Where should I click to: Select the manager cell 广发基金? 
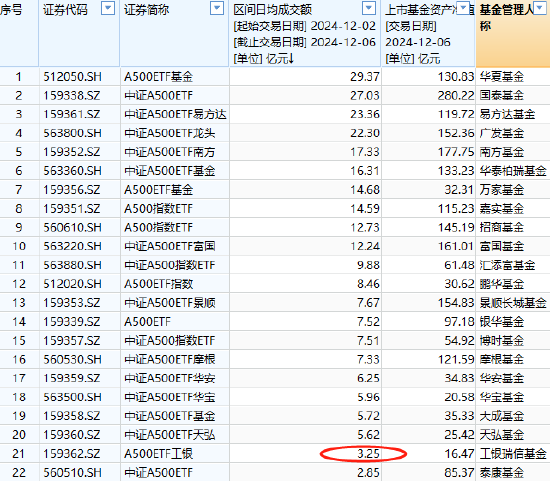[502, 133]
